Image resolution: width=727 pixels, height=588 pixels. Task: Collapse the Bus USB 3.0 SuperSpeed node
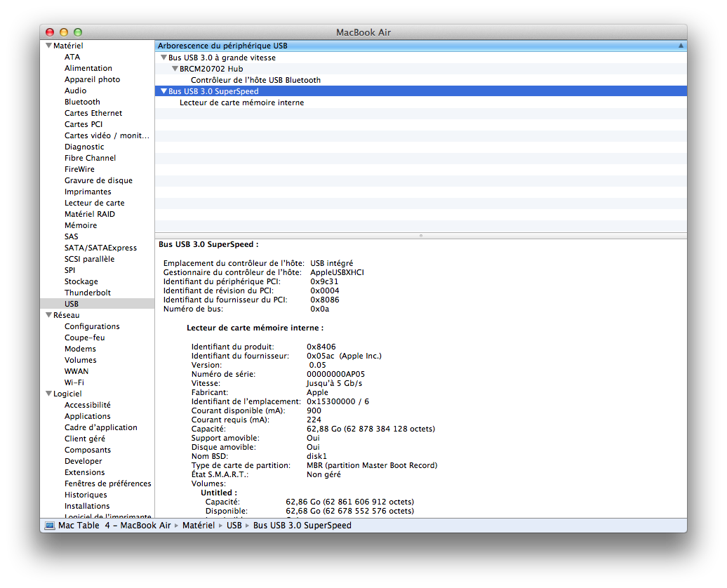[x=164, y=91]
